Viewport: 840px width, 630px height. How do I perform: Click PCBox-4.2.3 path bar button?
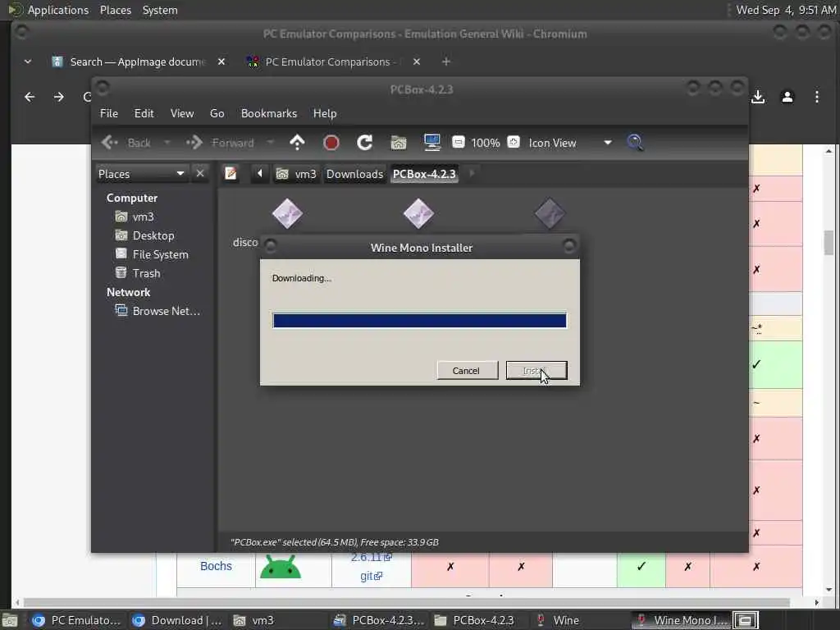pyautogui.click(x=424, y=174)
